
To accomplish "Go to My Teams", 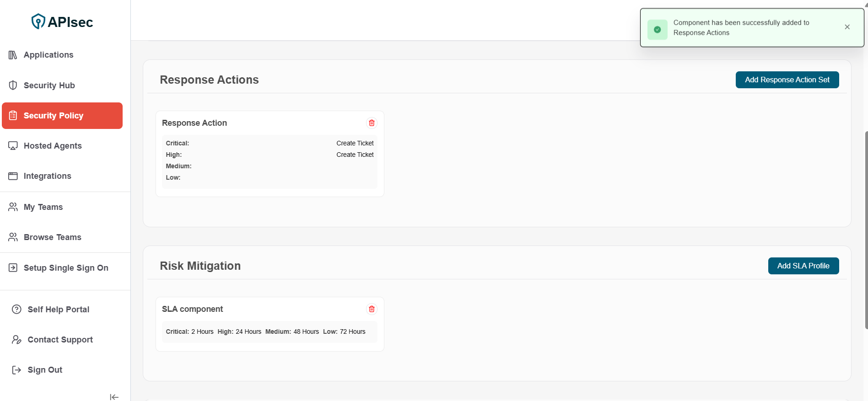I will 43,207.
